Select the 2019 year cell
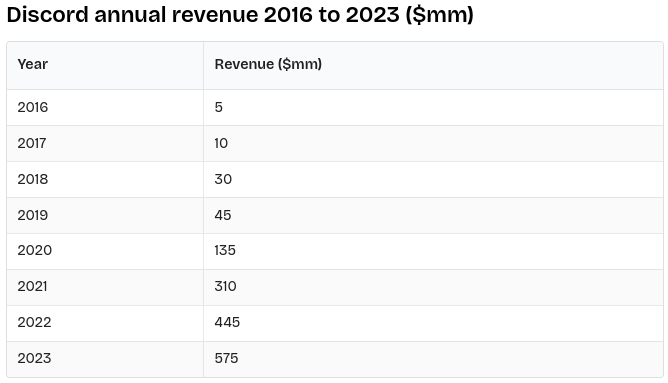This screenshot has height=383, width=668. pyautogui.click(x=105, y=216)
